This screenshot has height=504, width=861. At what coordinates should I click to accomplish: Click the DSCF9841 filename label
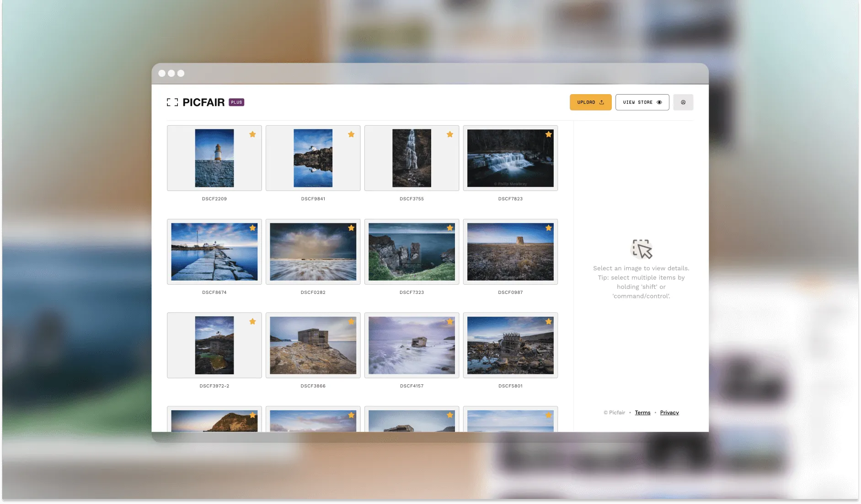(313, 199)
